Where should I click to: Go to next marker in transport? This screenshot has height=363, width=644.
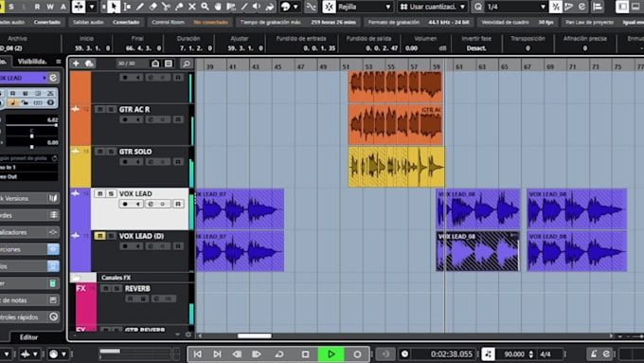pos(217,354)
